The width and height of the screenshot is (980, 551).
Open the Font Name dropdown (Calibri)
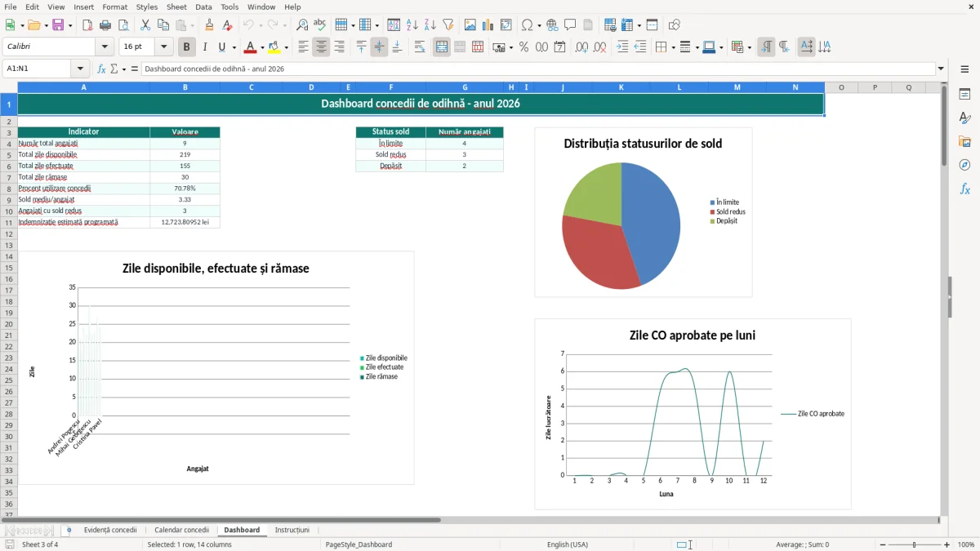104,47
